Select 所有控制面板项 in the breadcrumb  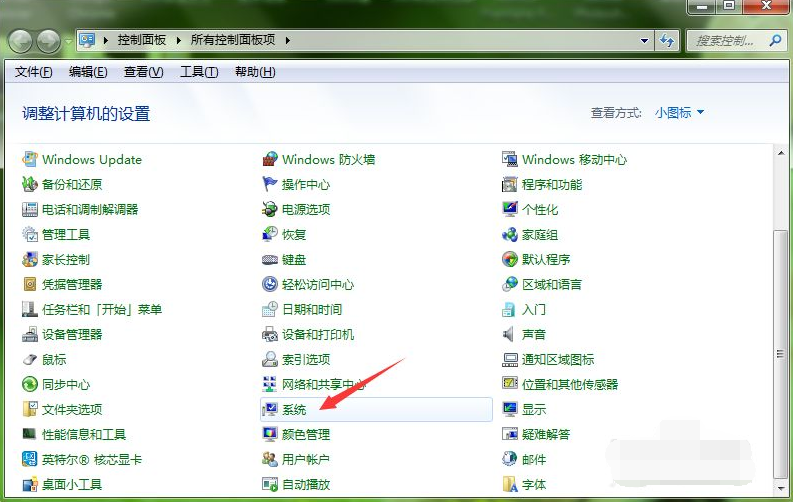(233, 40)
